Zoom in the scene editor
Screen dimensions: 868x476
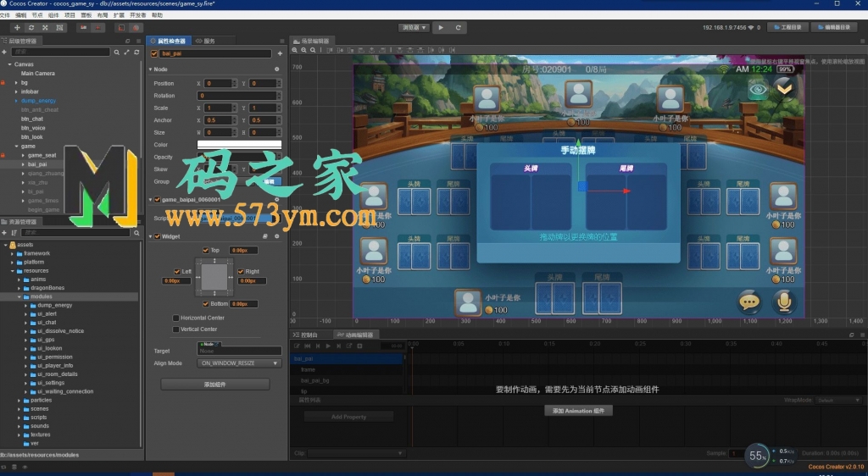click(x=295, y=50)
